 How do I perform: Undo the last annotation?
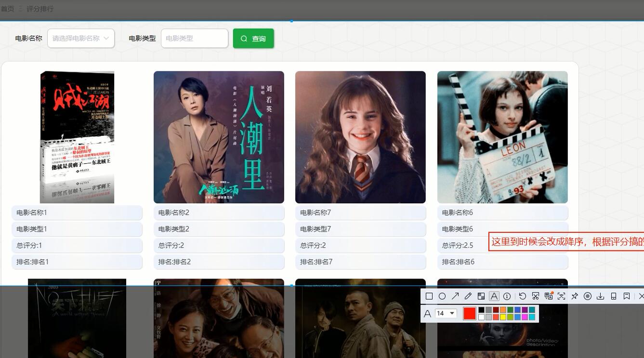(523, 296)
